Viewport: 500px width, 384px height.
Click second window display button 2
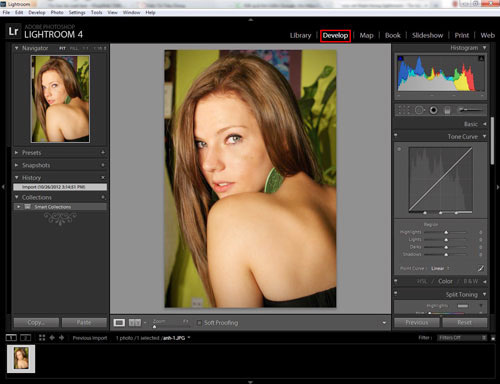(x=25, y=338)
